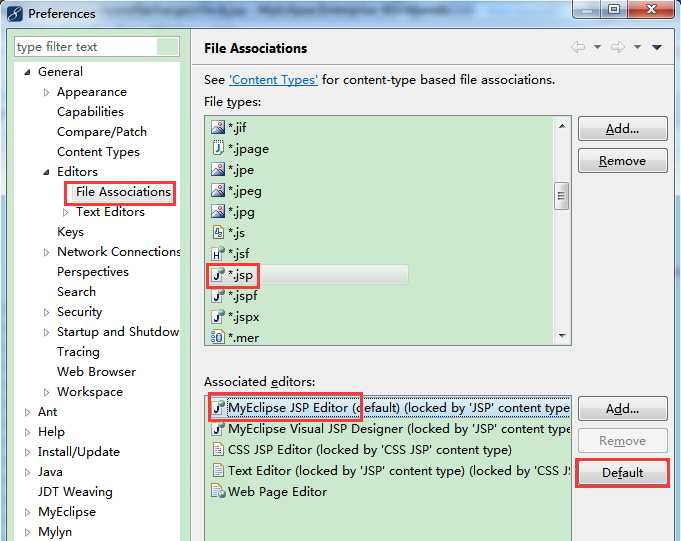
Task: Click the MyEclipse JSP Editor icon
Action: coord(218,407)
